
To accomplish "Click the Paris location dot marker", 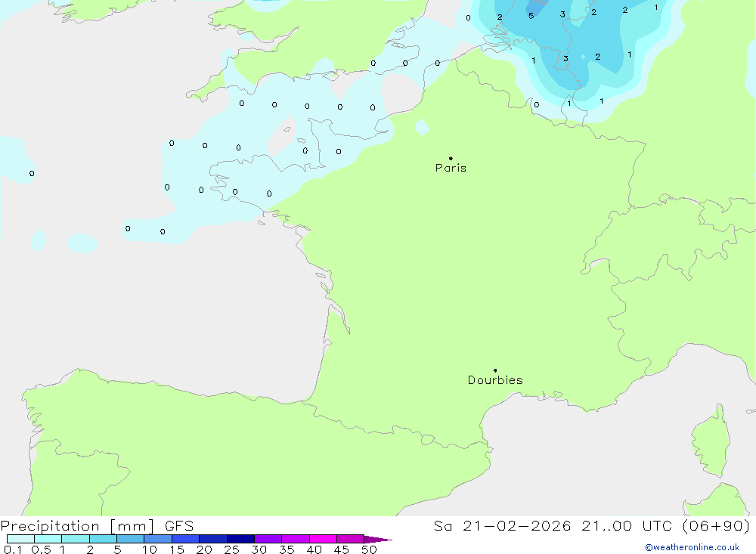I will 451,158.
